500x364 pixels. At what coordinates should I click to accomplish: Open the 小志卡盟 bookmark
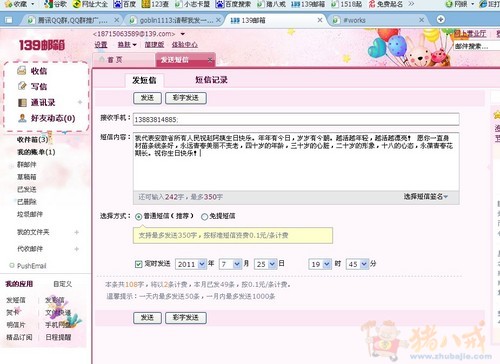click(x=192, y=4)
